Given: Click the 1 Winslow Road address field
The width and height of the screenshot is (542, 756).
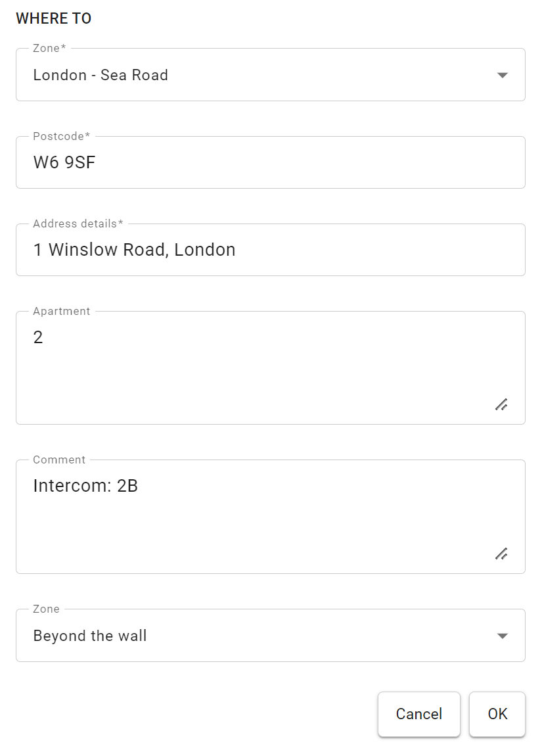Looking at the screenshot, I should (x=270, y=250).
